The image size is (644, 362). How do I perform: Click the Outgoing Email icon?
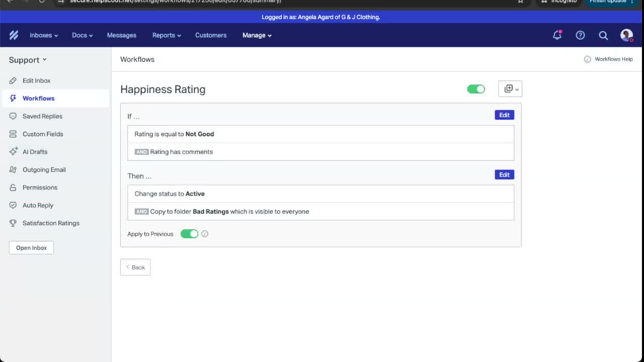click(13, 170)
